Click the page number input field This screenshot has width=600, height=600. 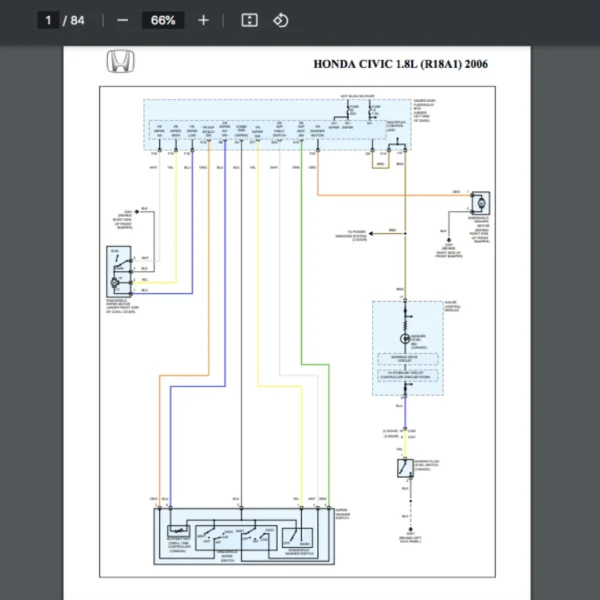pyautogui.click(x=48, y=20)
